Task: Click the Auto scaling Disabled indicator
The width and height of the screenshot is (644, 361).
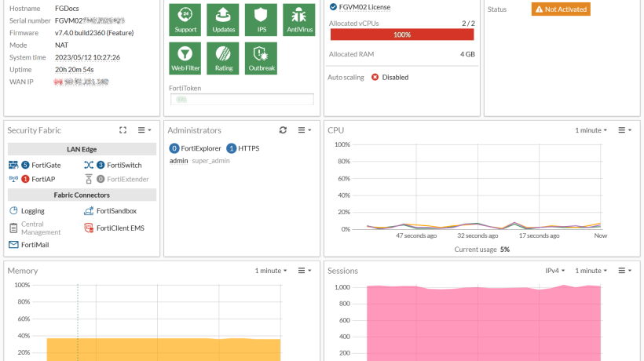Action: point(390,77)
